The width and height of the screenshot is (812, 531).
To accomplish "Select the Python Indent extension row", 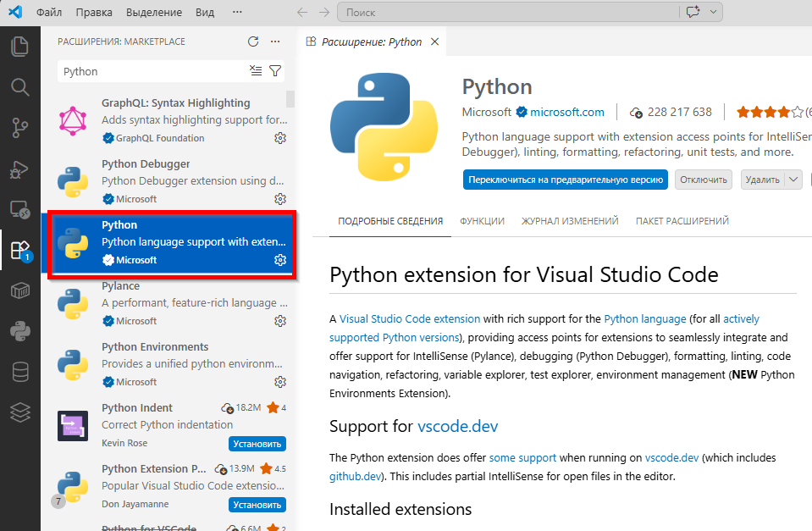I will pyautogui.click(x=168, y=425).
